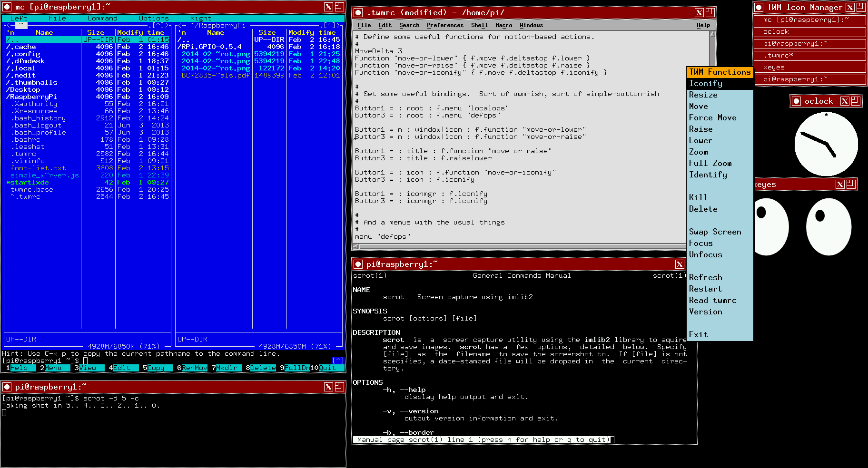This screenshot has height=468, width=868.
Task: Choose Iconify in TWM Functions menu
Action: tap(720, 83)
